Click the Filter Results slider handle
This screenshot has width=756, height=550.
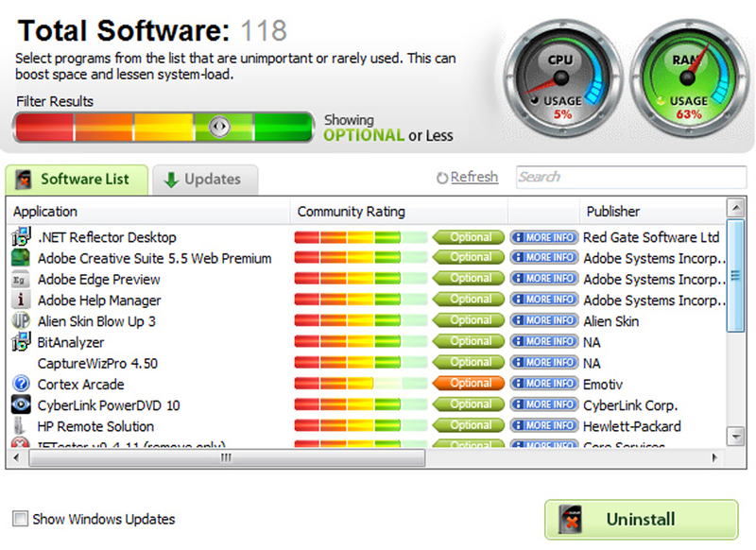[219, 127]
